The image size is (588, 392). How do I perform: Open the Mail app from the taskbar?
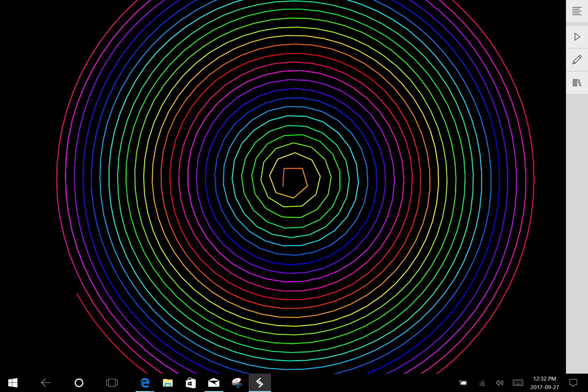(x=214, y=383)
